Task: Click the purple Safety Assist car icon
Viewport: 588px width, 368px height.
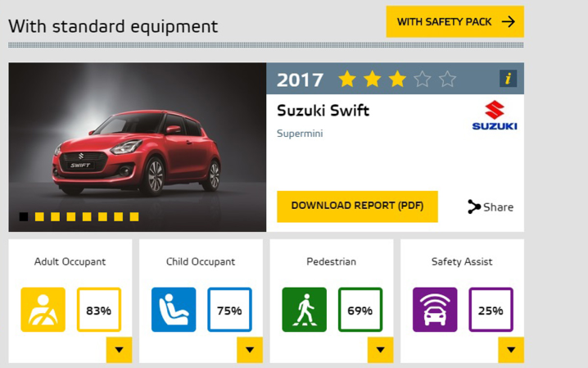Action: 435,310
